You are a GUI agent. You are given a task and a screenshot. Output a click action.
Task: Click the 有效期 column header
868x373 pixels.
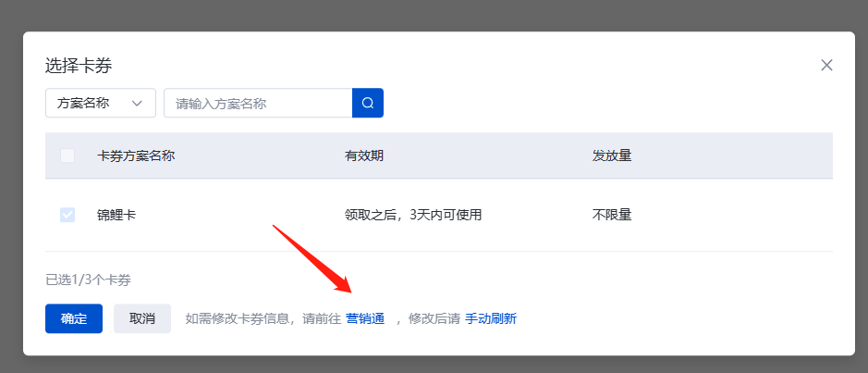click(x=364, y=155)
